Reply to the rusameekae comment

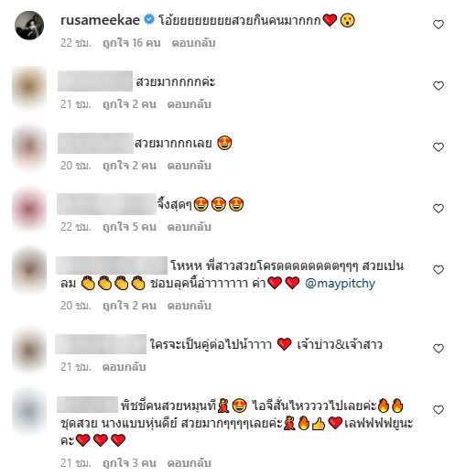click(193, 43)
